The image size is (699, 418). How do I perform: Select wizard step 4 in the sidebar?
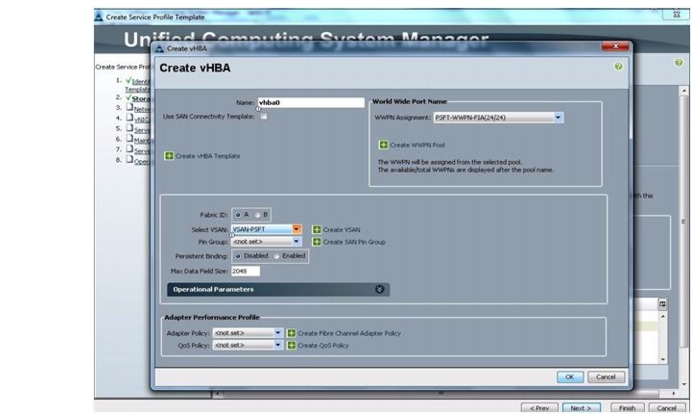141,119
